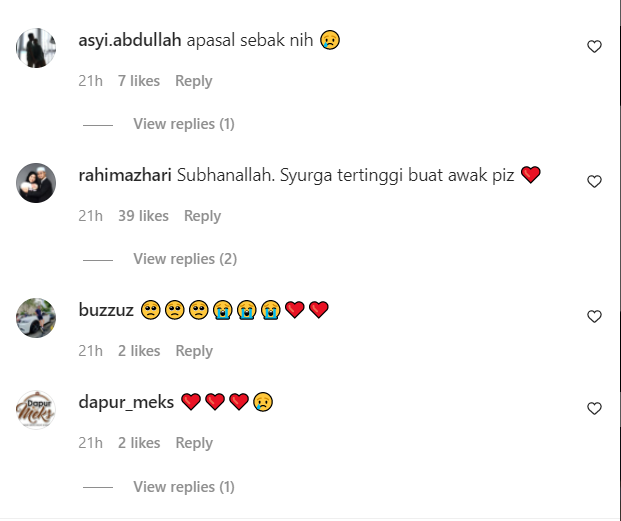Open the dapur_meks username link
This screenshot has height=521, width=621.
pos(126,402)
